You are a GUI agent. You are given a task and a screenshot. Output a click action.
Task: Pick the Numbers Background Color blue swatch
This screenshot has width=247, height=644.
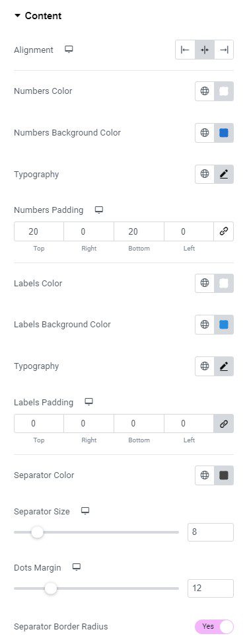click(224, 133)
